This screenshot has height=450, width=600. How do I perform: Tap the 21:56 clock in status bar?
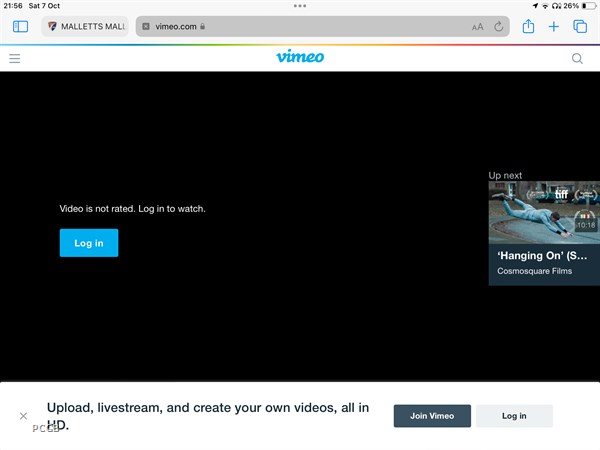(x=13, y=6)
